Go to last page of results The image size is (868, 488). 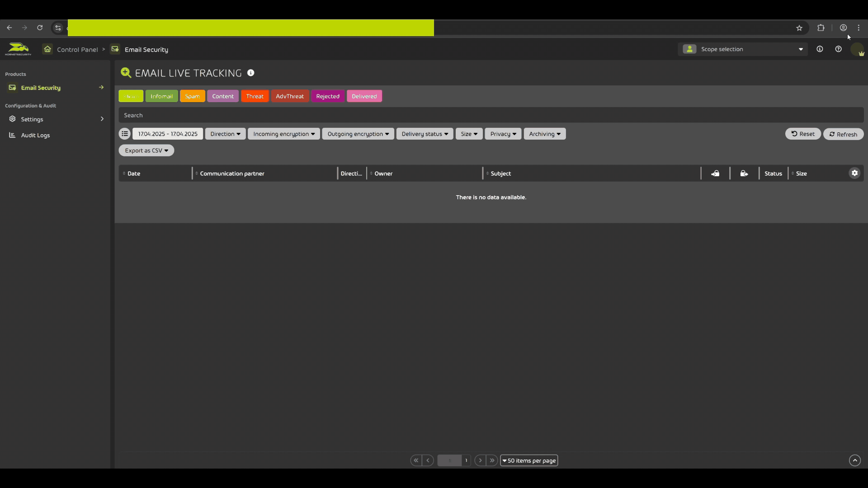(492, 460)
